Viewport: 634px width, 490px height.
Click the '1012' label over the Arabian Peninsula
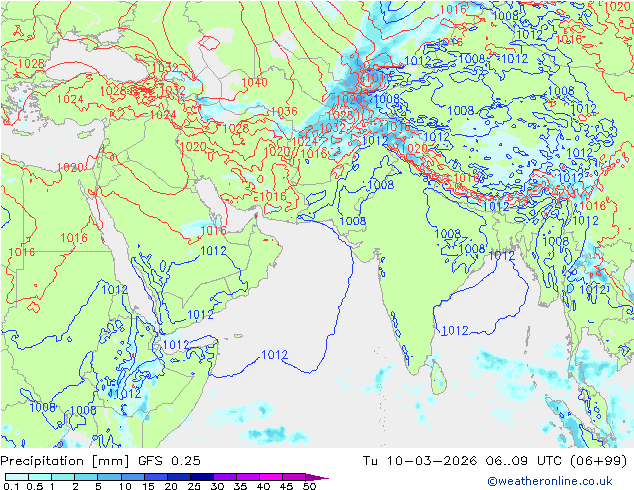pos(213,251)
